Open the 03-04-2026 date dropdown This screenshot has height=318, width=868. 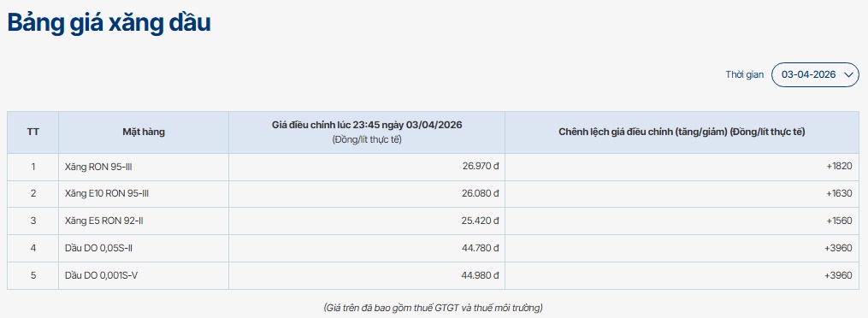pyautogui.click(x=815, y=74)
